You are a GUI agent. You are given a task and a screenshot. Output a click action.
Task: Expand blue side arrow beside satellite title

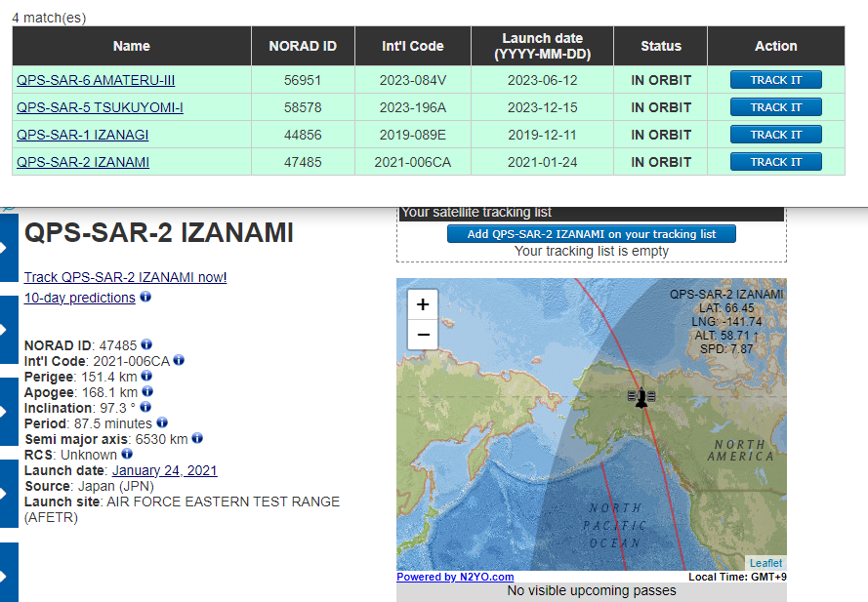(8, 248)
